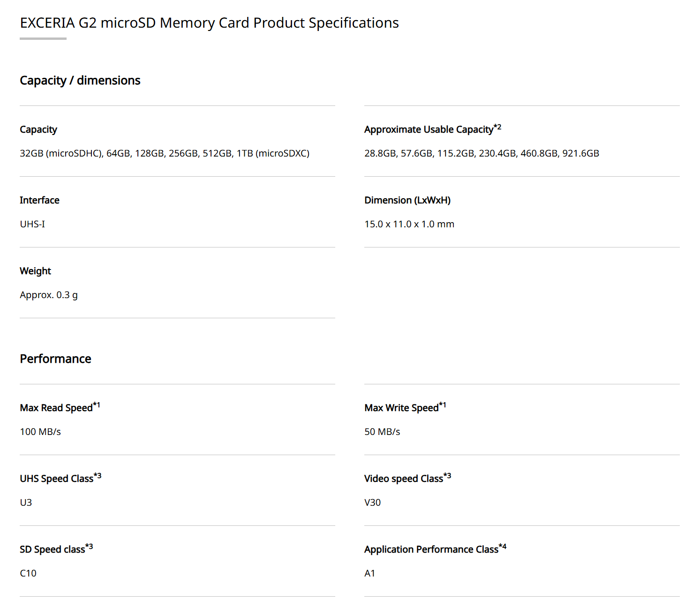Click the Performance section heading
This screenshot has width=700, height=614.
[55, 359]
